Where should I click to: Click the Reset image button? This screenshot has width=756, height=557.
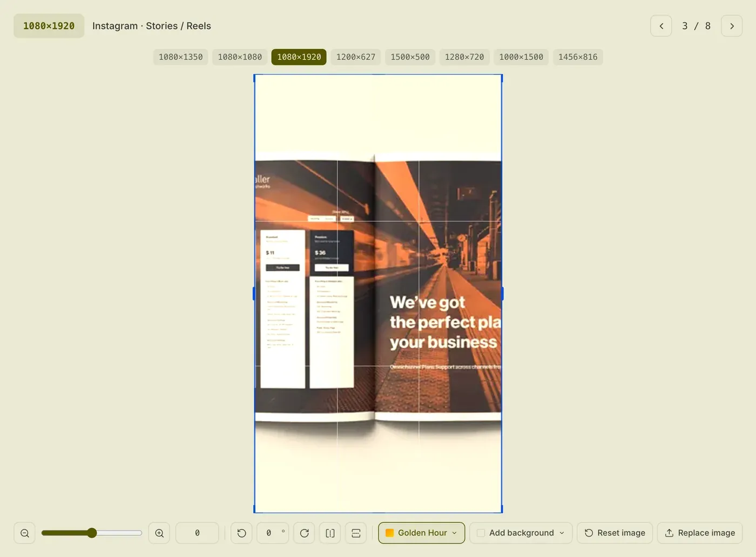tap(615, 533)
